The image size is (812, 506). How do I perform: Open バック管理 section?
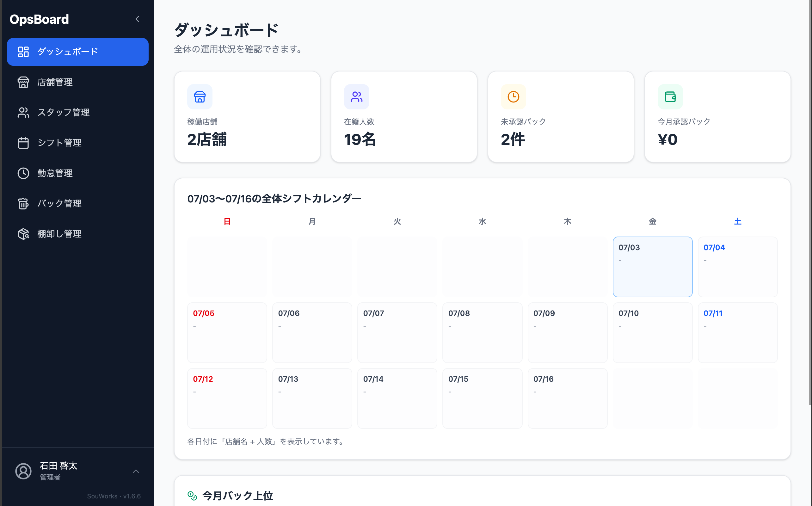point(77,203)
